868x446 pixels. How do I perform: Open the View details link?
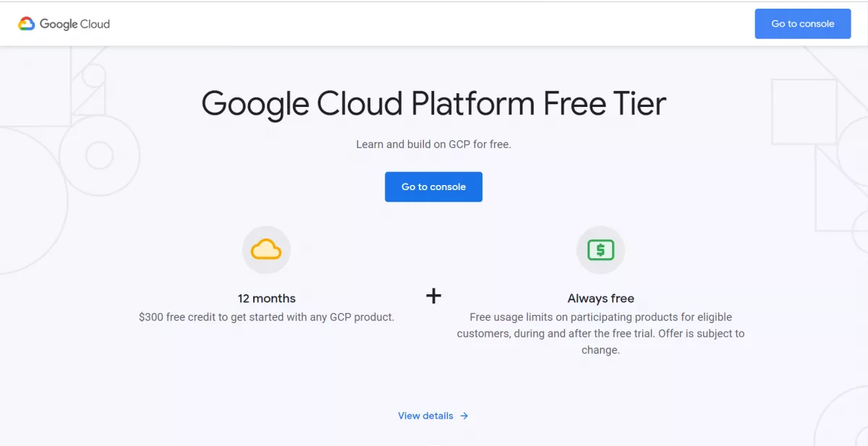point(425,416)
